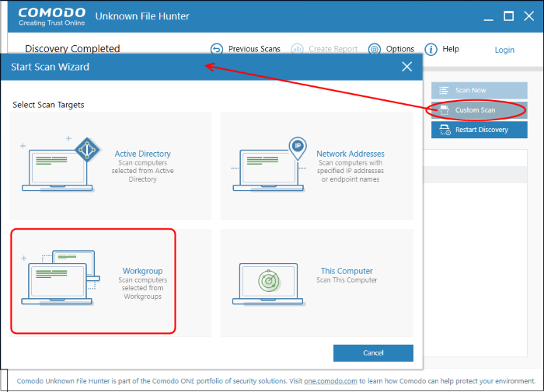
Task: Cancel the Start Scan Wizard
Action: point(373,353)
